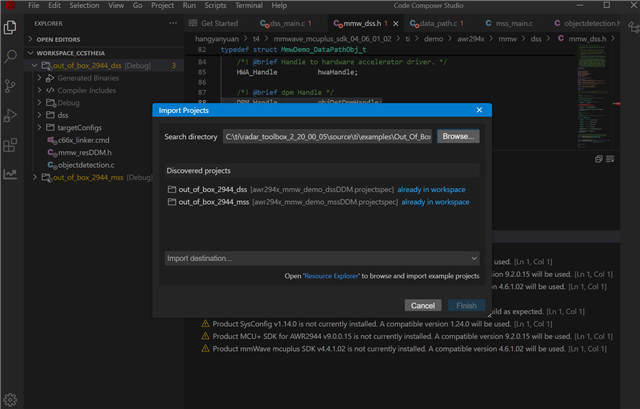Click the awr294x breadcrumb segment
This screenshot has height=409, width=640.
(471, 39)
